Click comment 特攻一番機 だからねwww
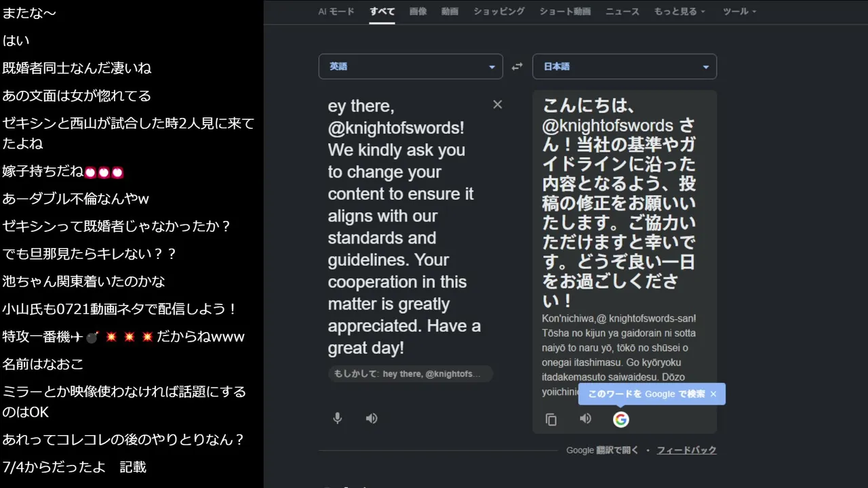This screenshot has height=488, width=868. point(123,337)
